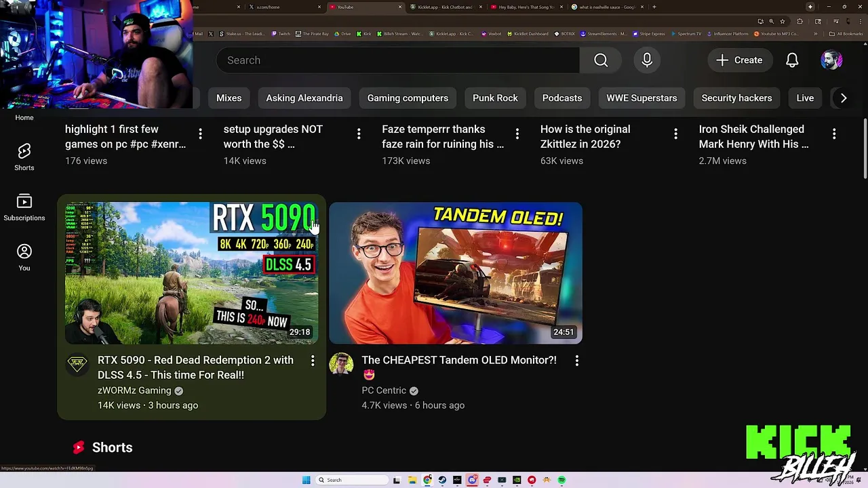The height and width of the screenshot is (488, 868).
Task: Select the Security hackers chip
Action: [736, 98]
